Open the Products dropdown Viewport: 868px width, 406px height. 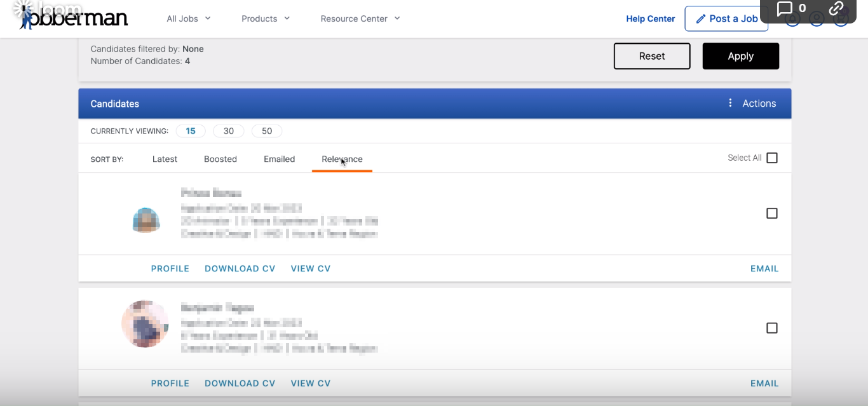265,18
